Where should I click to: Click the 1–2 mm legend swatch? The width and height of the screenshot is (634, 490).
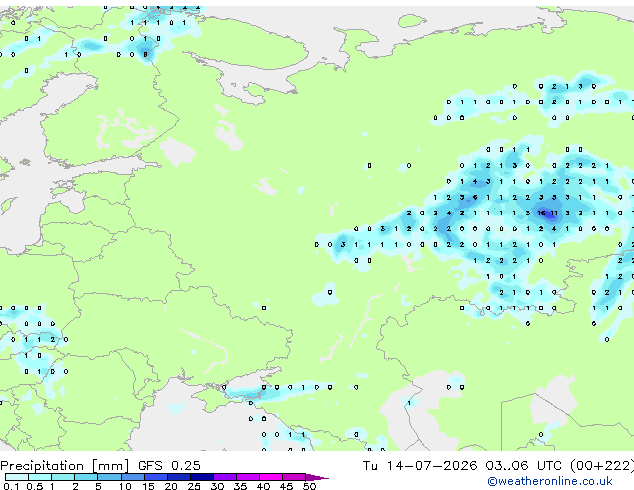(x=63, y=477)
